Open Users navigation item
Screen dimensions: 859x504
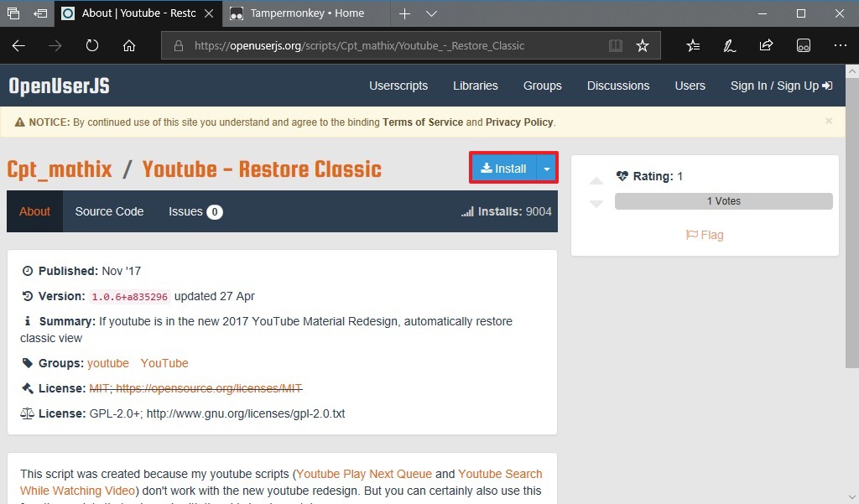(690, 86)
